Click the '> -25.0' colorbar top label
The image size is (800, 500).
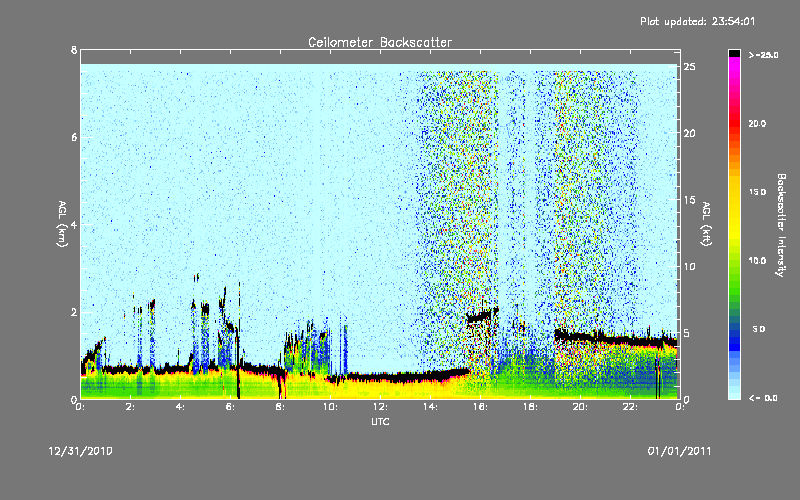763,55
